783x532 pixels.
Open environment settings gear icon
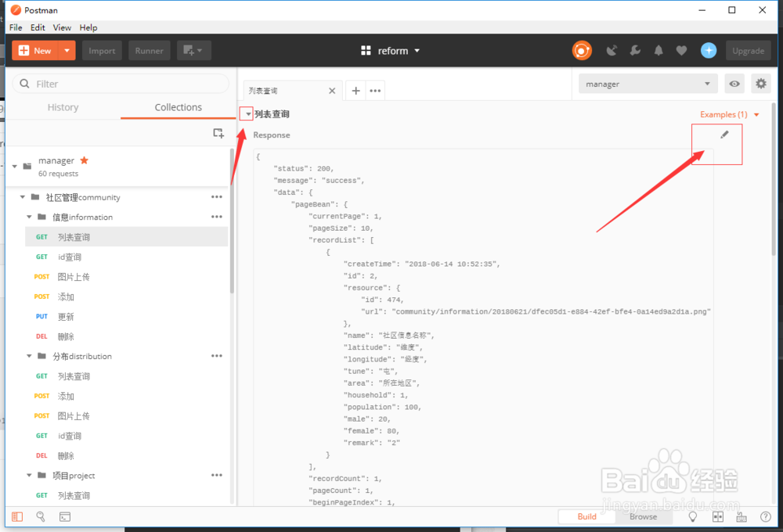760,83
